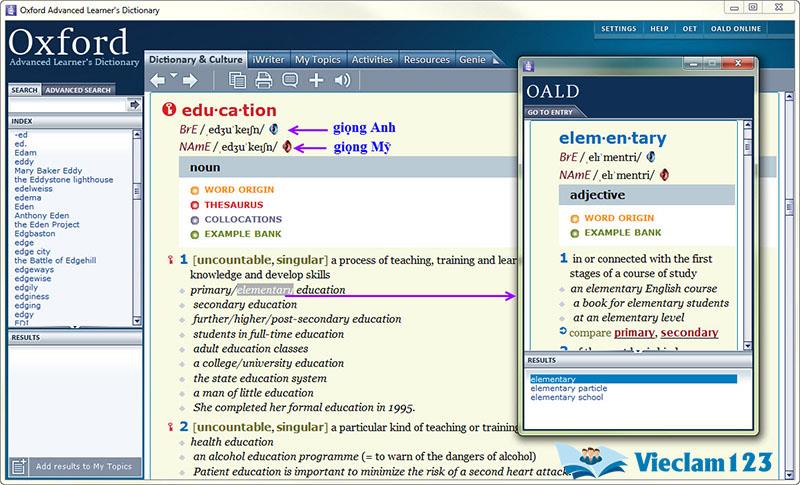Screen dimensions: 800x485
Task: Play American pronunciation of education
Action: click(x=286, y=147)
